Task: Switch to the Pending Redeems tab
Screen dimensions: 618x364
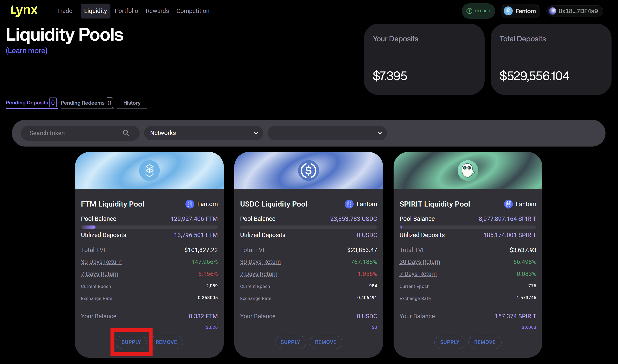Action: (82, 103)
